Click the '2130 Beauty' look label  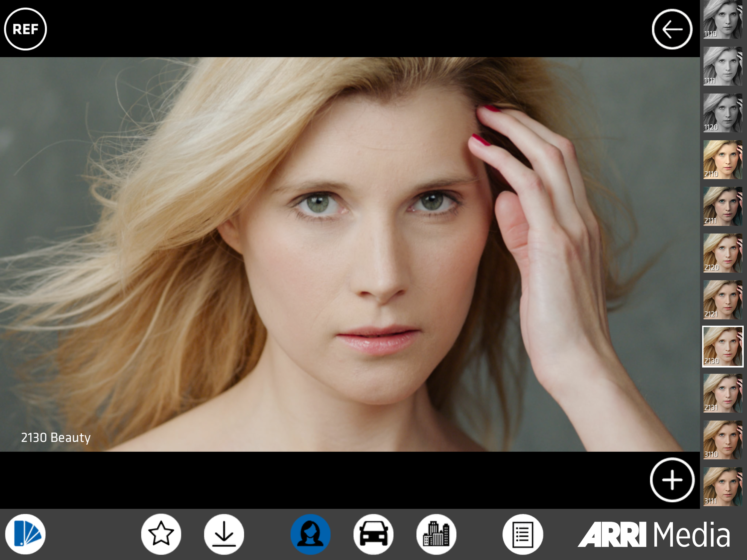[56, 438]
